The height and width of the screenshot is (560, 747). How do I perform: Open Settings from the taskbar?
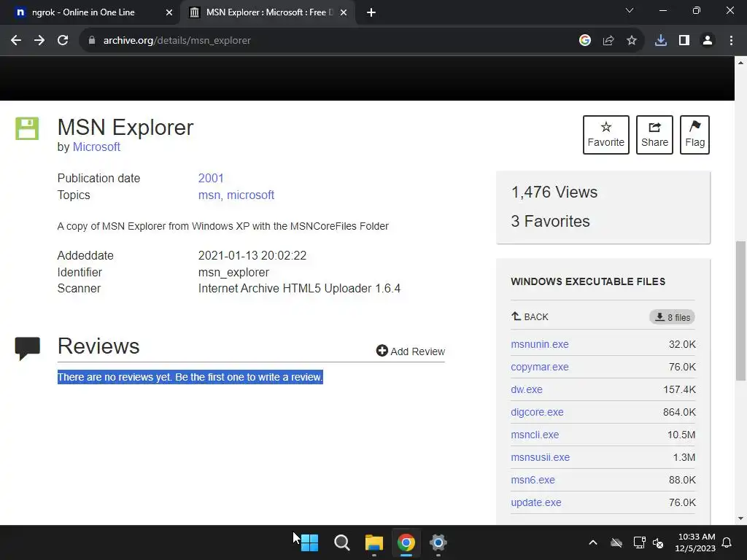438,542
